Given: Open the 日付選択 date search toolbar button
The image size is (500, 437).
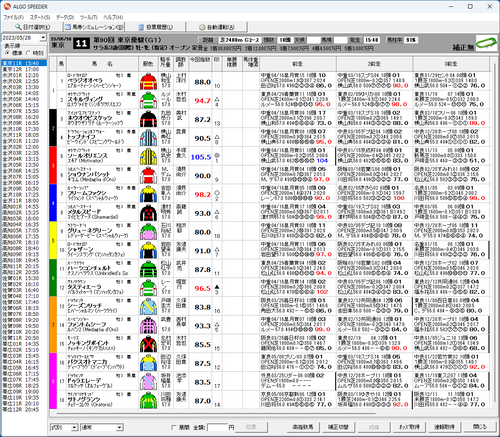Looking at the screenshot, I should pos(32,27).
